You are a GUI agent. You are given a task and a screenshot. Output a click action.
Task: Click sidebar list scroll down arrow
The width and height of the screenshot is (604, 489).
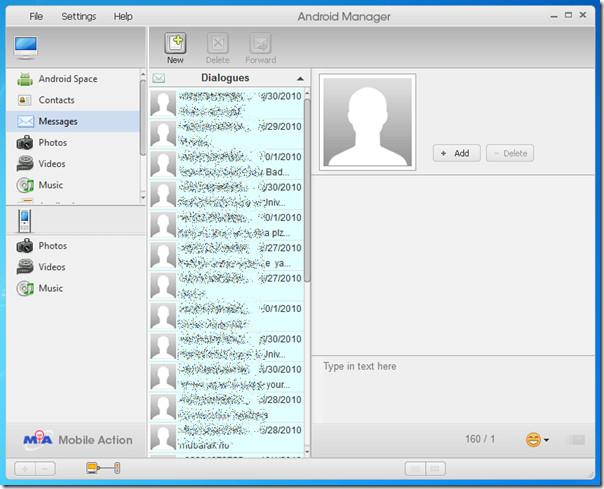(x=143, y=197)
